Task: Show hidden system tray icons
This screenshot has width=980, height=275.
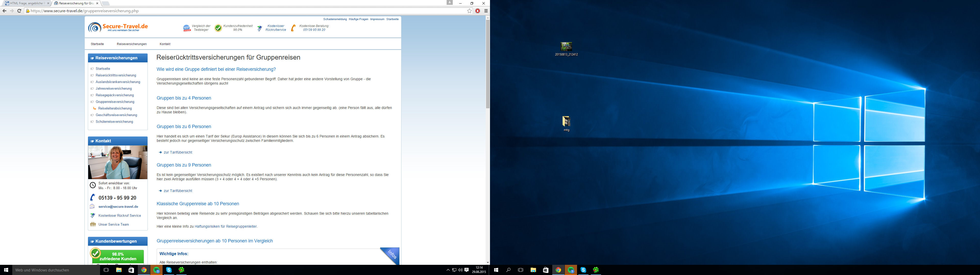Action: tap(448, 270)
